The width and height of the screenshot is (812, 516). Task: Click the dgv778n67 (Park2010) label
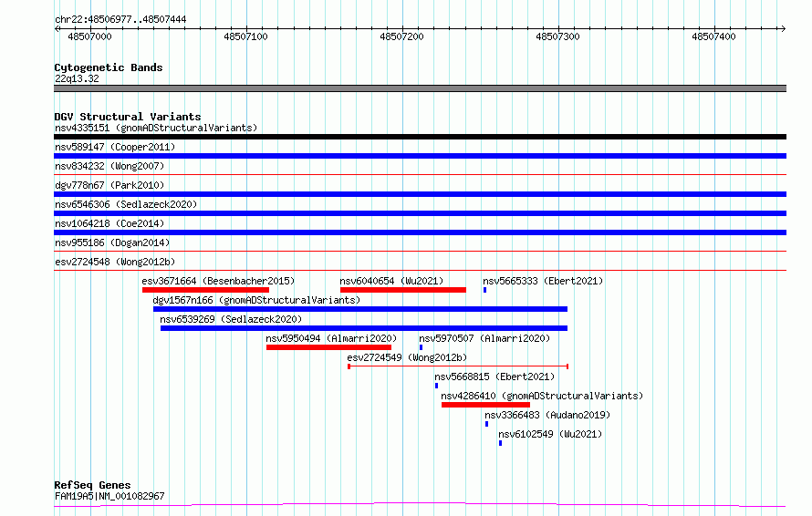pos(109,185)
